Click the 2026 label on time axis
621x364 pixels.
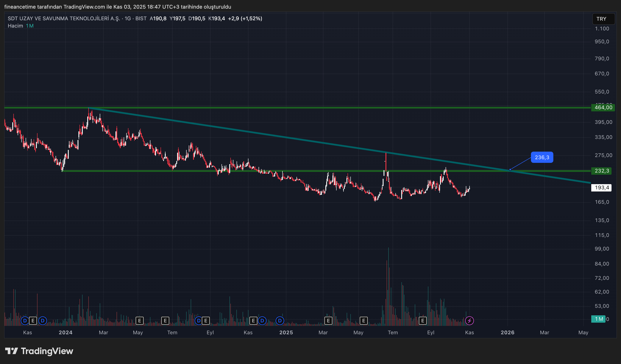pos(507,333)
